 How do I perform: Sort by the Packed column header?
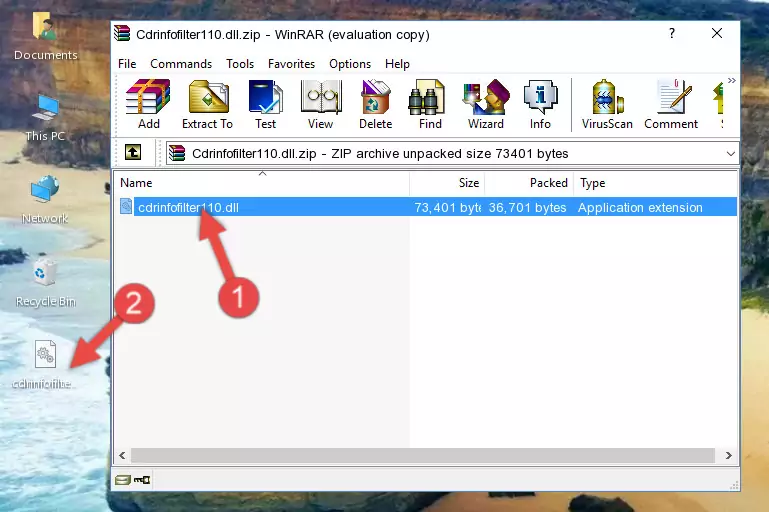(x=529, y=183)
